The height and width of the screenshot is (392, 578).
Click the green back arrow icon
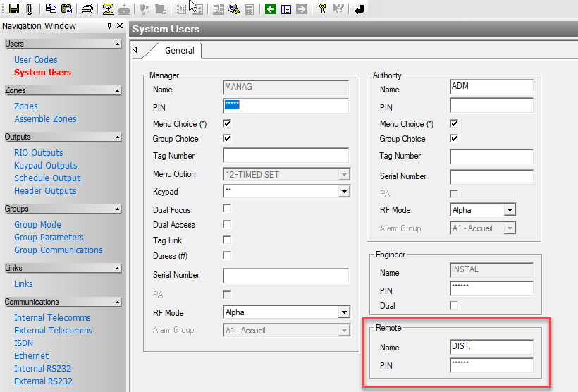pyautogui.click(x=270, y=9)
